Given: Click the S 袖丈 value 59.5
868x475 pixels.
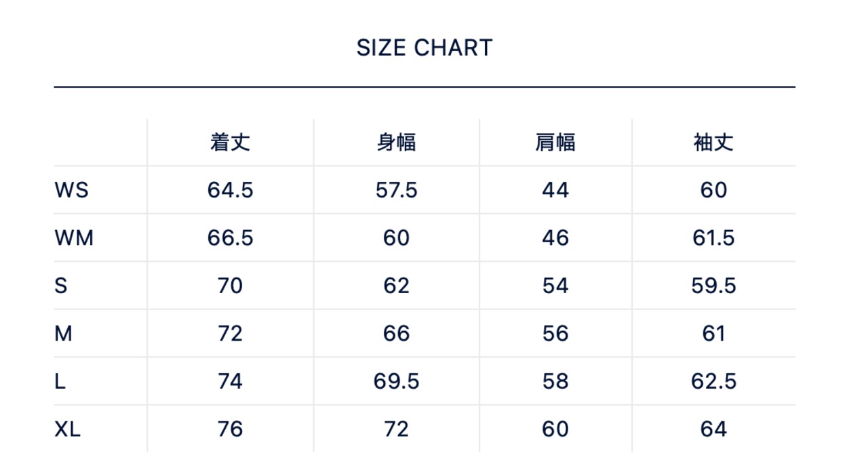Looking at the screenshot, I should 713,286.
